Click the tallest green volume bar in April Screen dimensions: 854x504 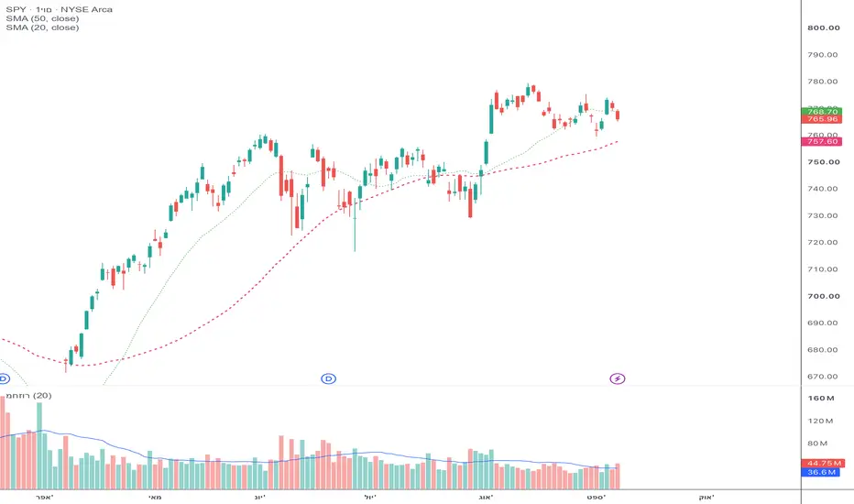[x=39, y=445]
